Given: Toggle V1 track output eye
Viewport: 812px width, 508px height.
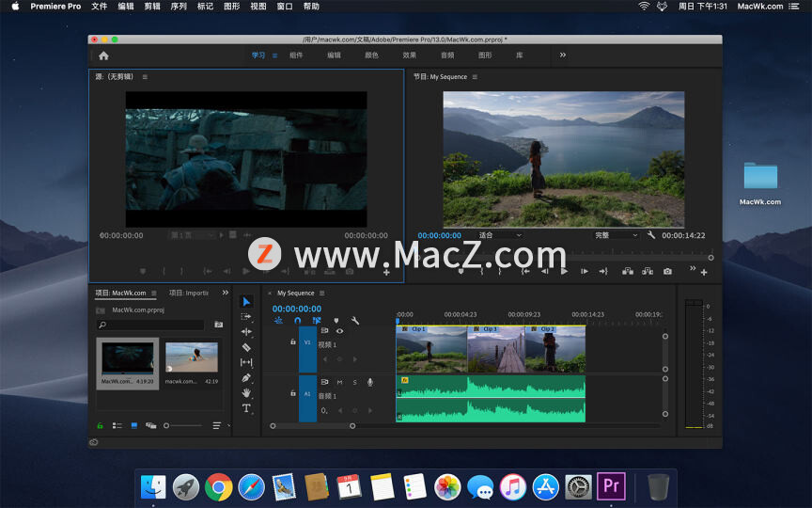Looking at the screenshot, I should [x=339, y=331].
